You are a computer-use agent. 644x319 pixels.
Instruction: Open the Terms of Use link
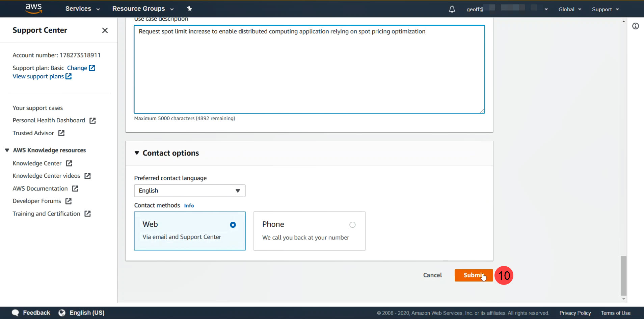[616, 313]
